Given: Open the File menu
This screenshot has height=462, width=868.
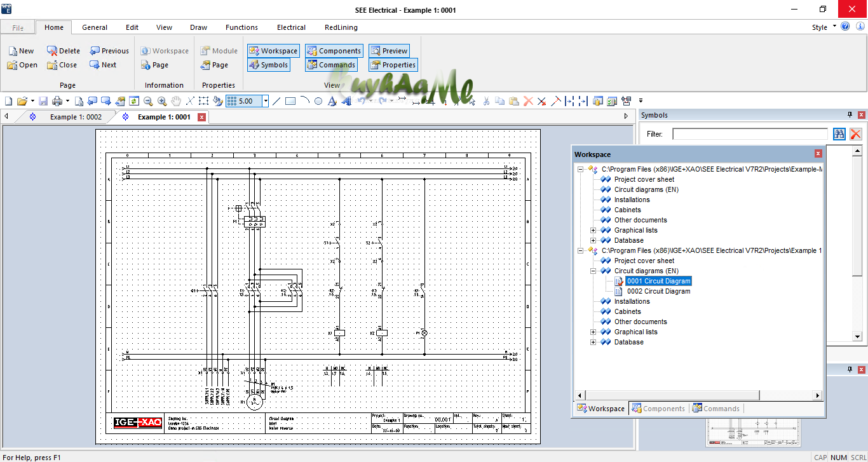Looking at the screenshot, I should 18,27.
